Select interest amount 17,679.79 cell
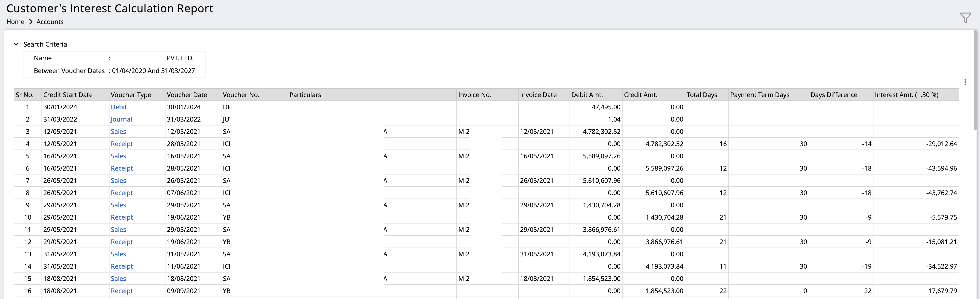The image size is (980, 299). click(x=916, y=291)
